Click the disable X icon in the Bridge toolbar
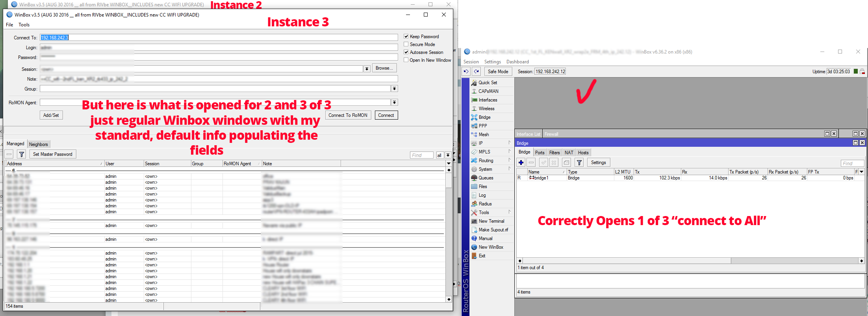868x316 pixels. [x=554, y=163]
